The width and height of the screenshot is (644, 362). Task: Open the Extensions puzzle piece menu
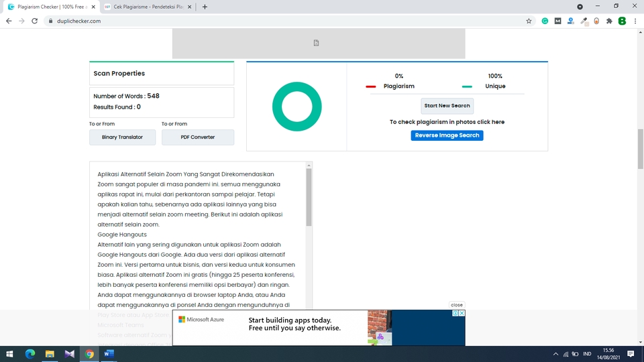609,21
